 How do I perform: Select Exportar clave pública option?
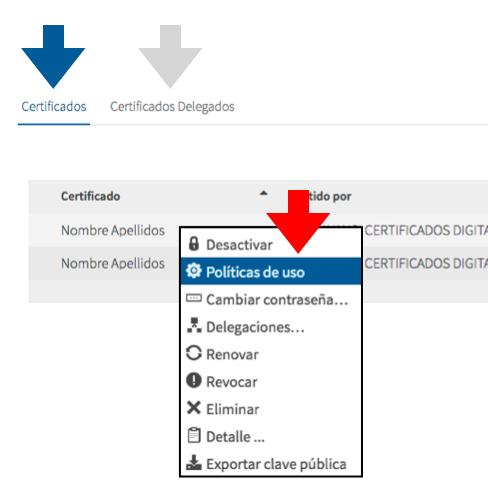[271, 464]
